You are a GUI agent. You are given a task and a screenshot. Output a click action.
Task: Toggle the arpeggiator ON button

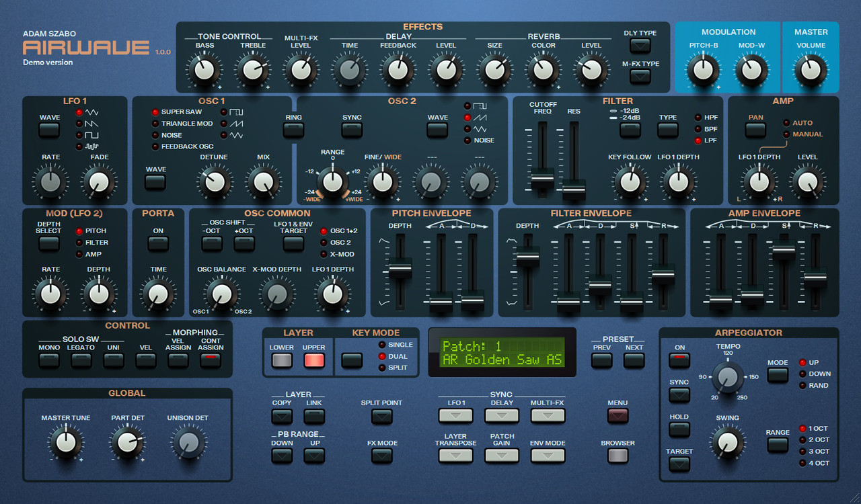tap(679, 360)
